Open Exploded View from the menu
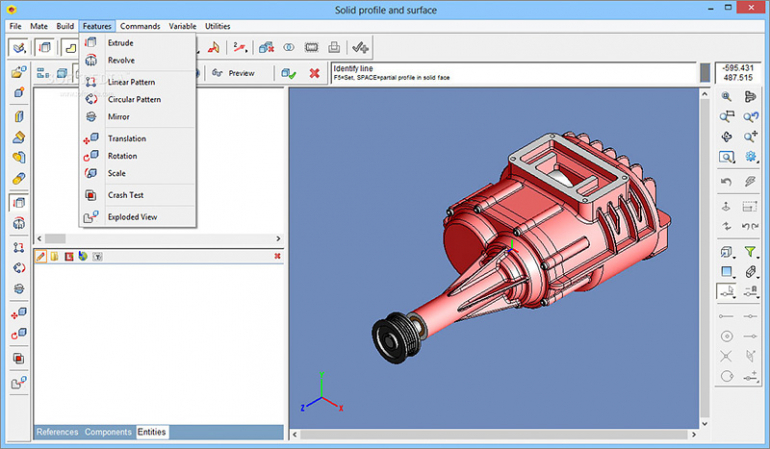 [132, 217]
